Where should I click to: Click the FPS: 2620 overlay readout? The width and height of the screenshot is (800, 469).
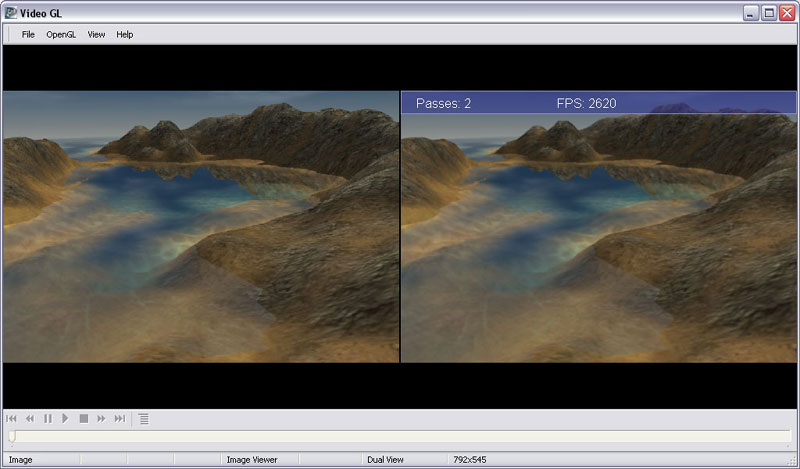pyautogui.click(x=587, y=103)
